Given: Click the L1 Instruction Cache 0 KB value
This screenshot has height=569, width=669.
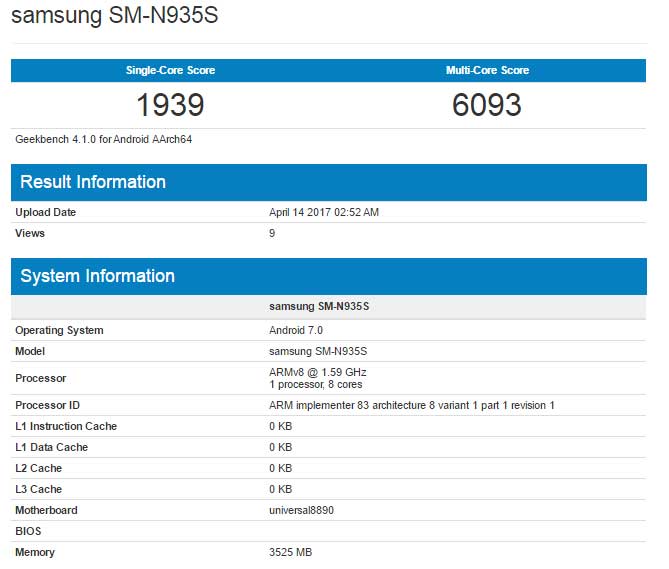Looking at the screenshot, I should tap(281, 426).
